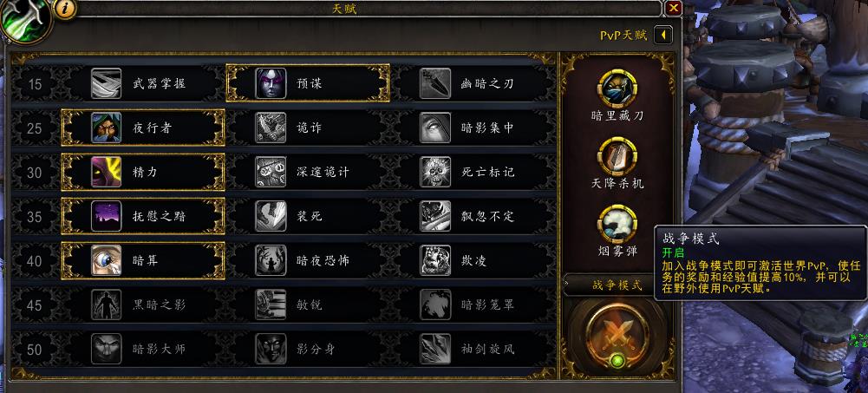Click the 暗影集中 eye icon
The height and width of the screenshot is (393, 868).
tap(435, 128)
